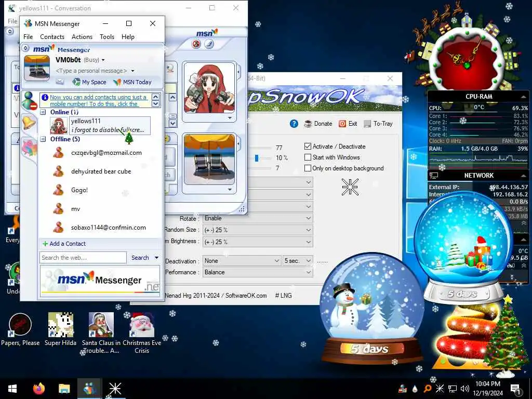Image resolution: width=532 pixels, height=399 pixels.
Task: Open My Space in MSN Messenger
Action: (x=89, y=82)
